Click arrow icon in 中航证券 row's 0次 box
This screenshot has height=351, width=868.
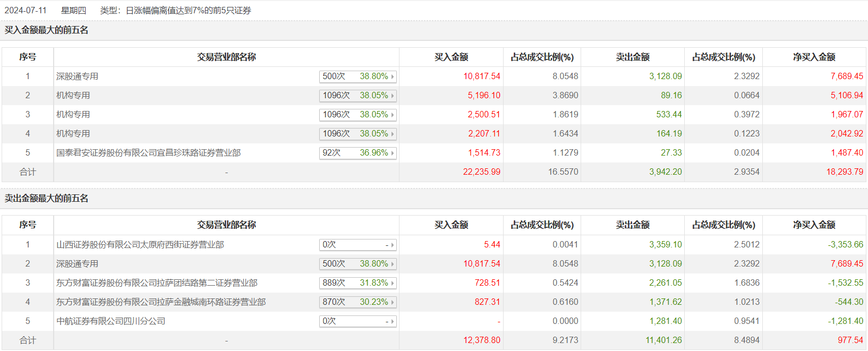coord(393,322)
